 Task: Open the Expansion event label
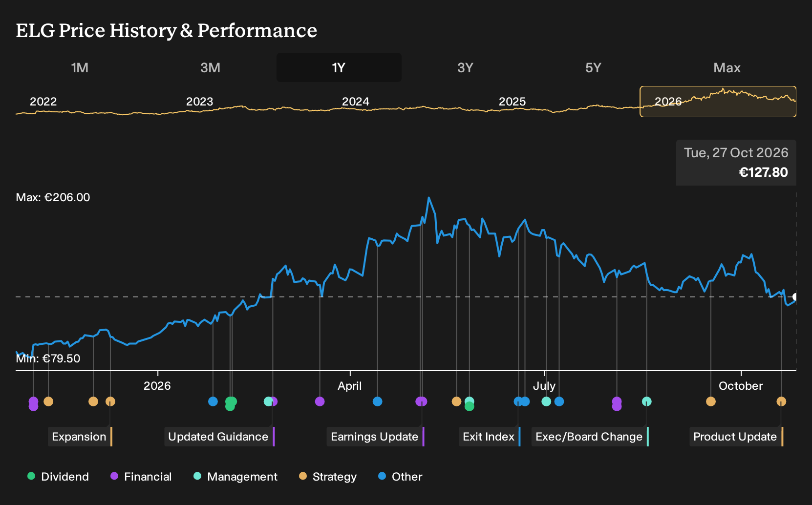(80, 437)
